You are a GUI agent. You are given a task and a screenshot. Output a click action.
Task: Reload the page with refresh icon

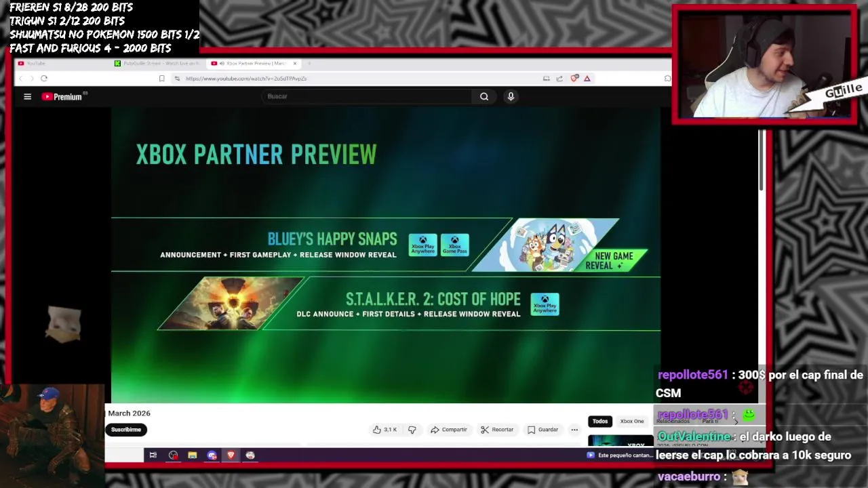44,79
